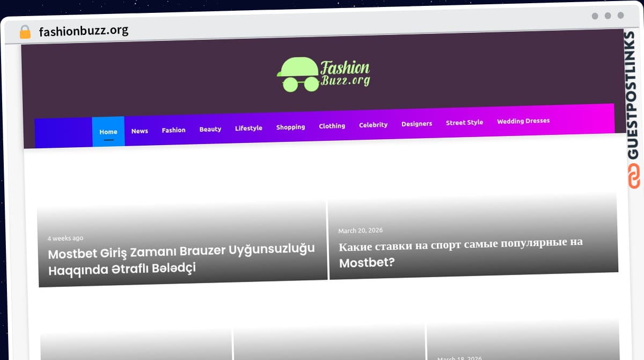This screenshot has width=644, height=360.
Task: Open the News menu item
Action: [140, 131]
